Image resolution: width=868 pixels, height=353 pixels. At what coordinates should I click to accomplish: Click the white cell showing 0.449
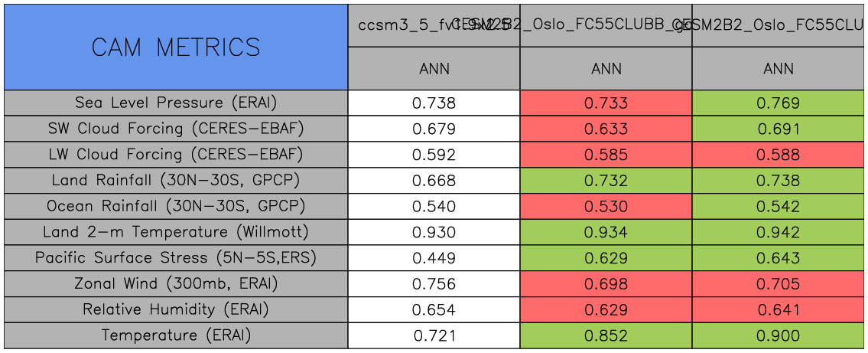click(x=434, y=259)
